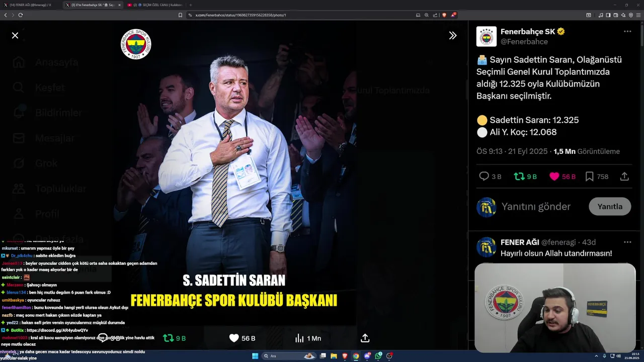Click the Yanıtla reply button

[x=610, y=207]
